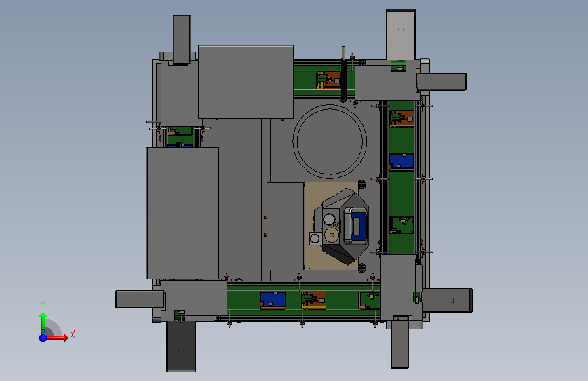Select the large circular ring in the model center
The width and height of the screenshot is (588, 381).
click(x=330, y=141)
